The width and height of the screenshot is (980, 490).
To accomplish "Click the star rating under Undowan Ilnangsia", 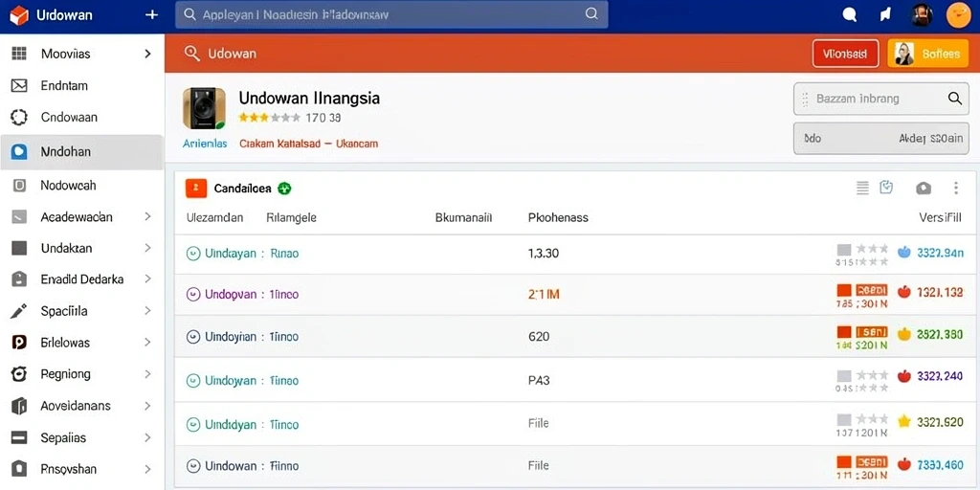I will (269, 118).
